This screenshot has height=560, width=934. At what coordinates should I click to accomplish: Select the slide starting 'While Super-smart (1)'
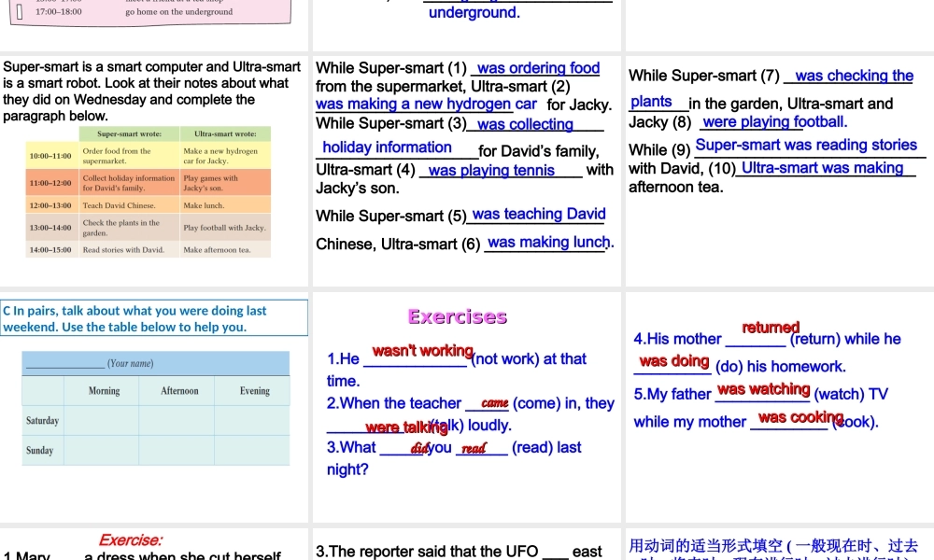(x=466, y=170)
